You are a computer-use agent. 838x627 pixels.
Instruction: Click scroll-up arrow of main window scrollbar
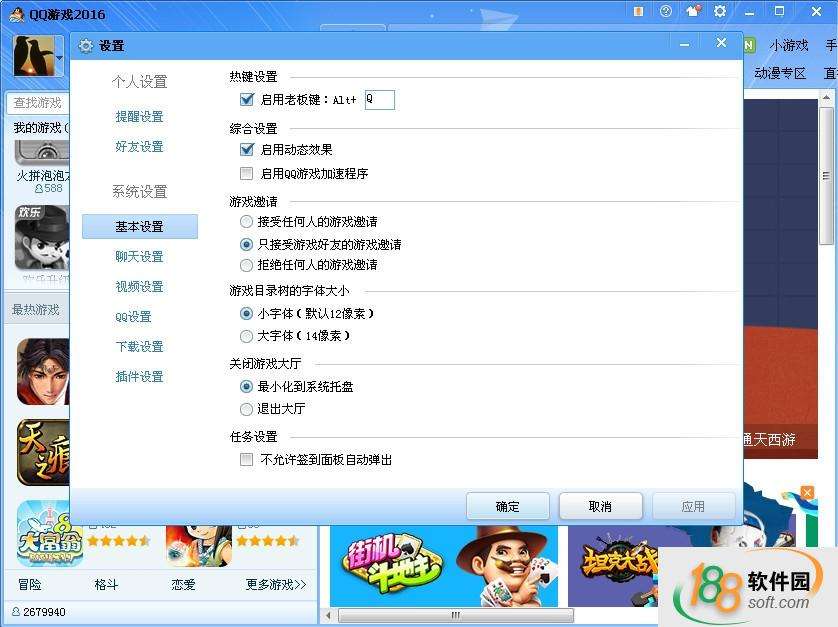[826, 98]
